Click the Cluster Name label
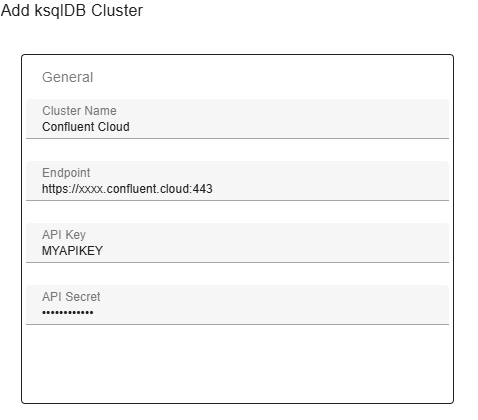This screenshot has width=478, height=420. [79, 111]
